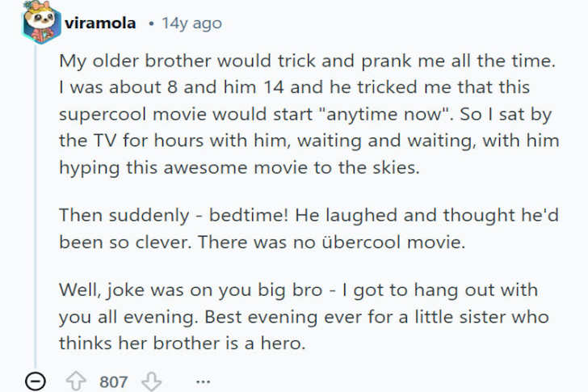Click the line "hyping this awesome movie"

click(x=162, y=166)
